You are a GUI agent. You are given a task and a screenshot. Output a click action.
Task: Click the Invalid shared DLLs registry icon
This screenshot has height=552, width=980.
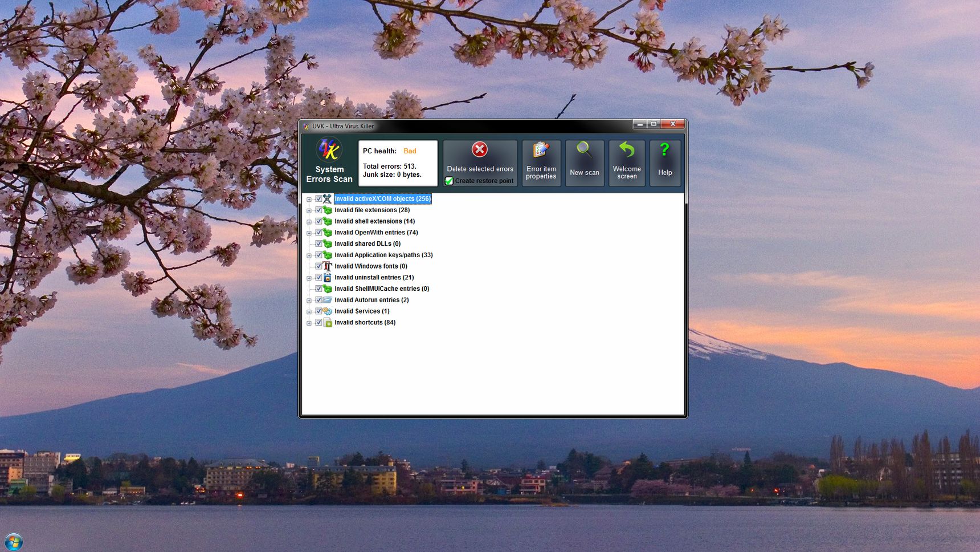(x=327, y=244)
